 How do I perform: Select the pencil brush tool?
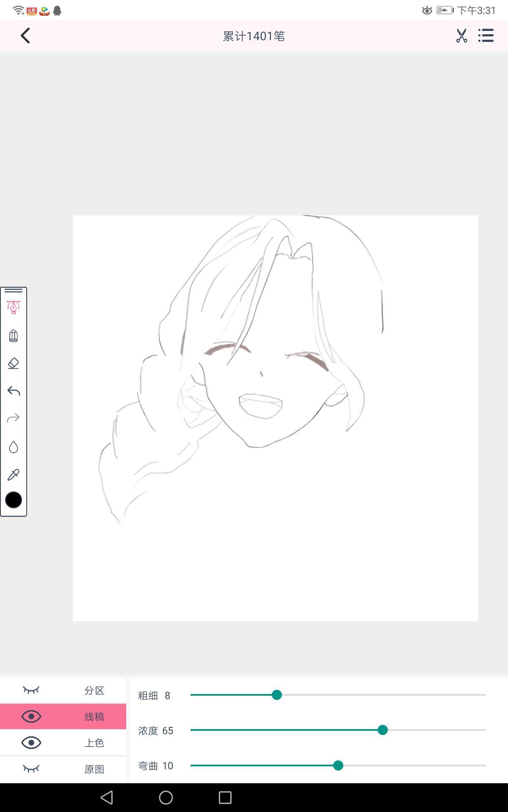[14, 336]
